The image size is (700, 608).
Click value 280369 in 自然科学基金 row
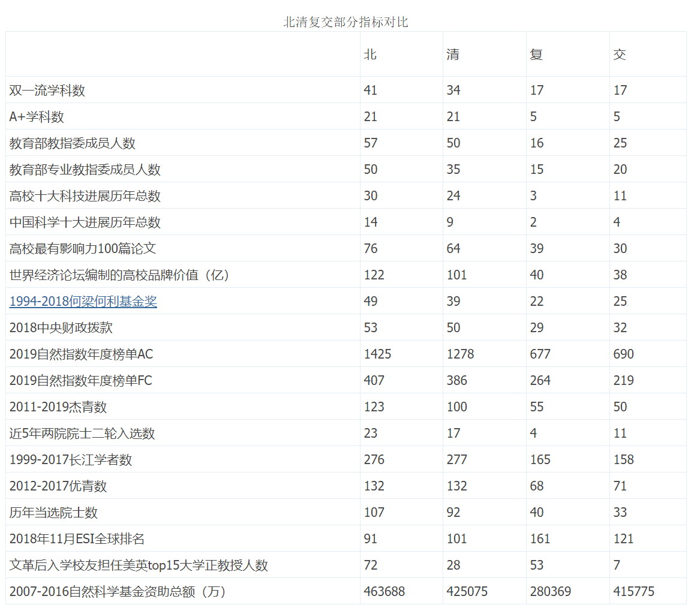tap(551, 591)
